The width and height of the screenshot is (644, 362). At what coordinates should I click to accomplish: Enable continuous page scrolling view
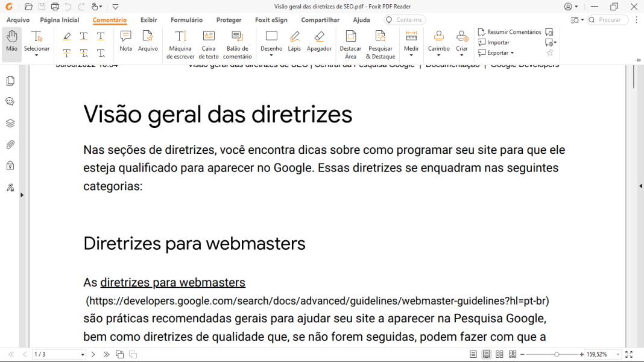[487, 354]
